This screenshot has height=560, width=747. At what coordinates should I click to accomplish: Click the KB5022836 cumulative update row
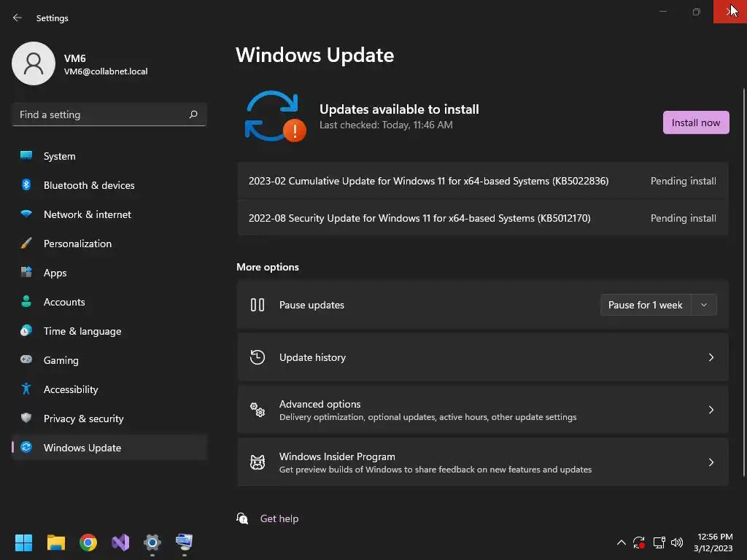coord(483,181)
